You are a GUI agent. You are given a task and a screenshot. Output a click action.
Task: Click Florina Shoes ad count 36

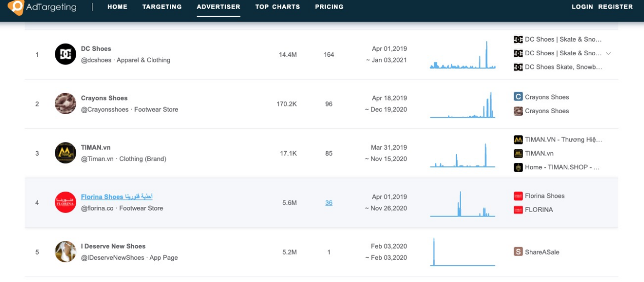(x=329, y=203)
